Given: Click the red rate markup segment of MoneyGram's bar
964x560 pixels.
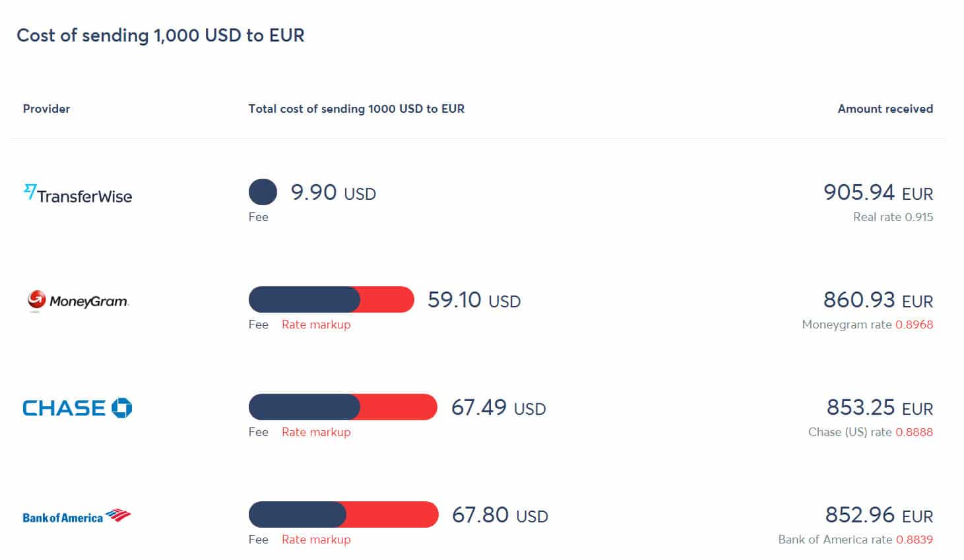Looking at the screenshot, I should click(x=387, y=299).
